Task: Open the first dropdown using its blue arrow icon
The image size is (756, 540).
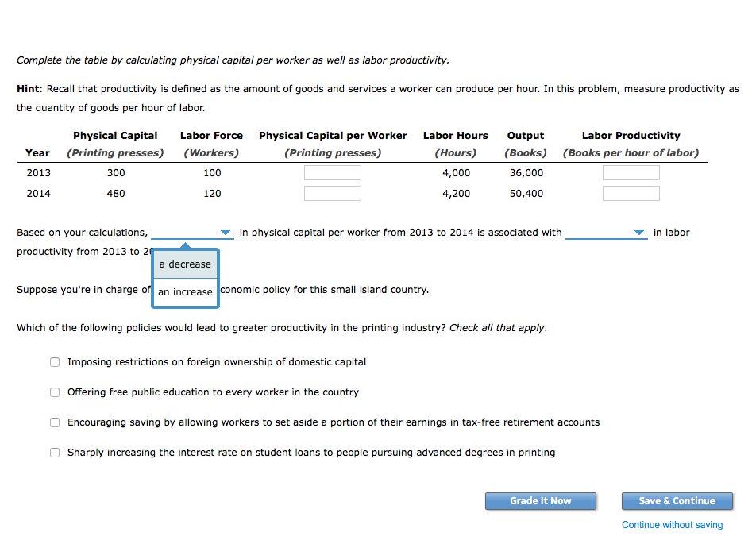Action: 226,232
